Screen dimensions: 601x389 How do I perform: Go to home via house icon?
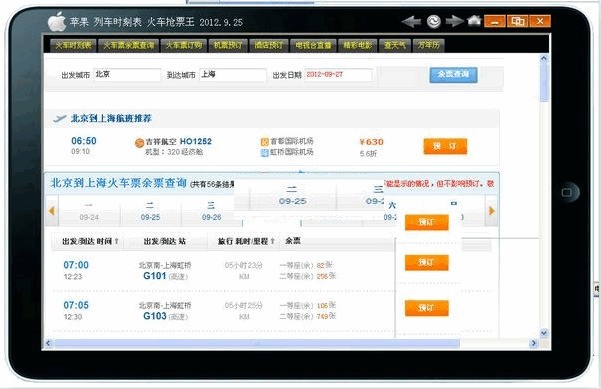475,20
